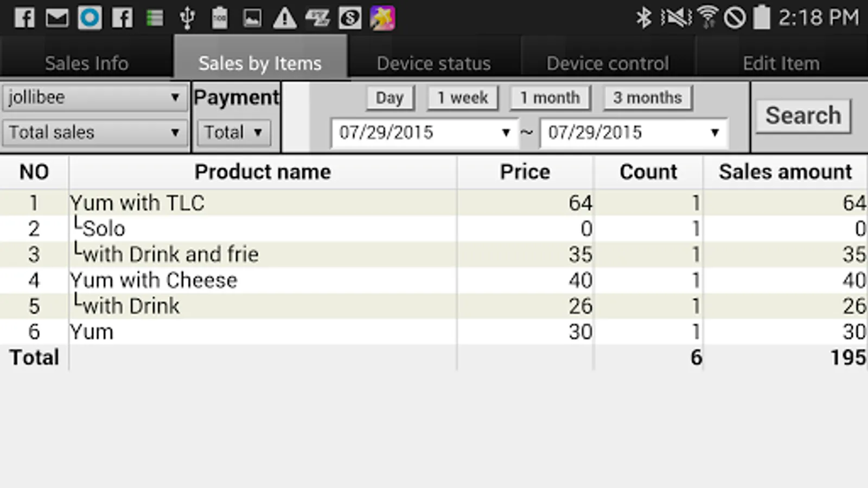
Task: Open the Facebook notification icon
Action: coord(23,17)
